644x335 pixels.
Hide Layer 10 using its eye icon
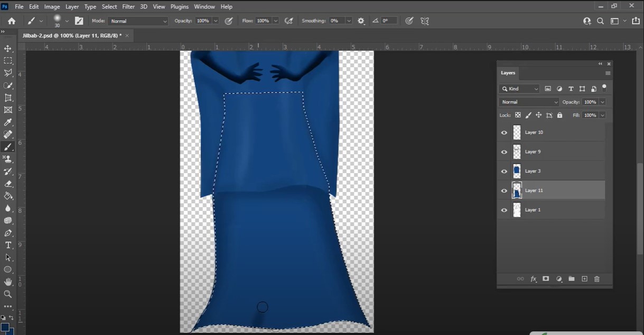coord(504,132)
